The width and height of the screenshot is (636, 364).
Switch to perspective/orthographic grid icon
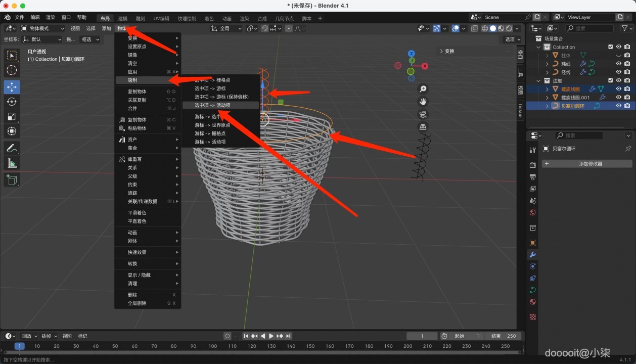point(423,127)
